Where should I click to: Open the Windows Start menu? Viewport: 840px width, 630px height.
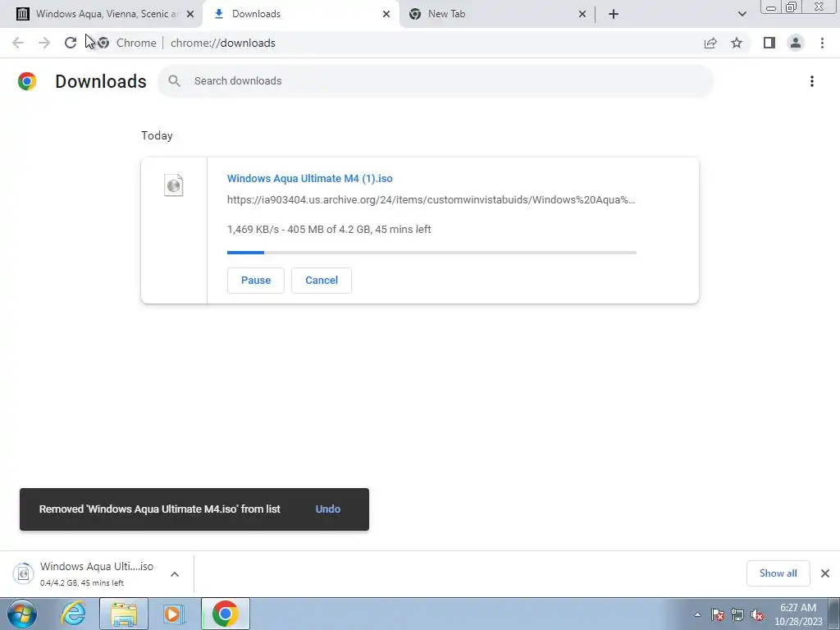(x=22, y=614)
